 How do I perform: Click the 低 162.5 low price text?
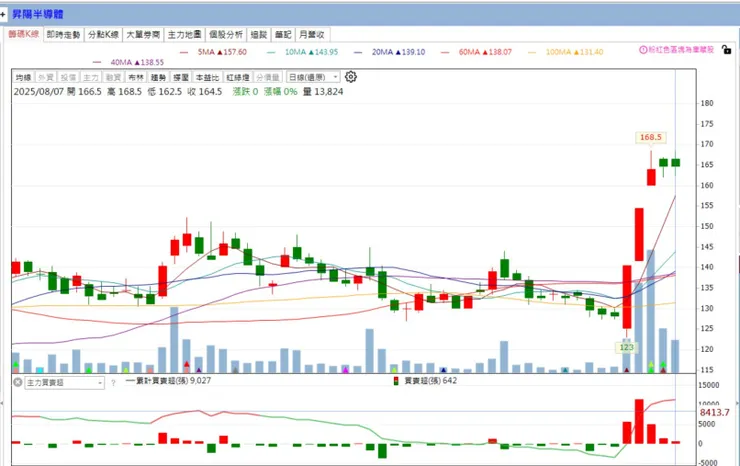coord(164,92)
